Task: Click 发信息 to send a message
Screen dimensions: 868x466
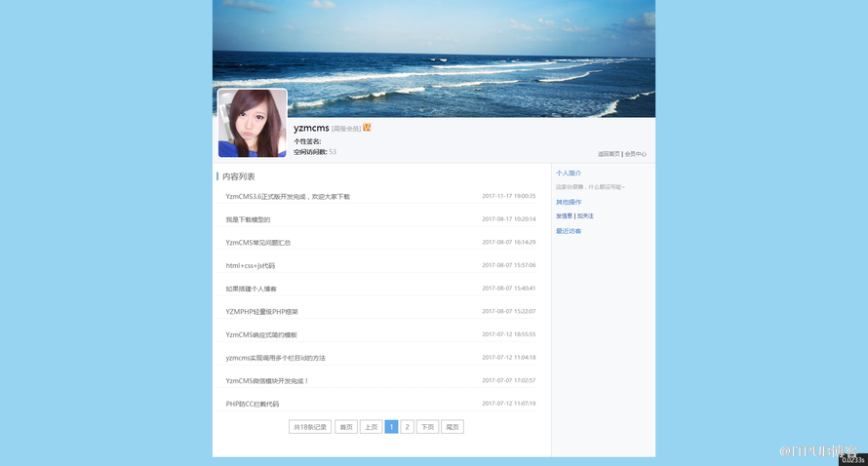Action: coord(564,215)
